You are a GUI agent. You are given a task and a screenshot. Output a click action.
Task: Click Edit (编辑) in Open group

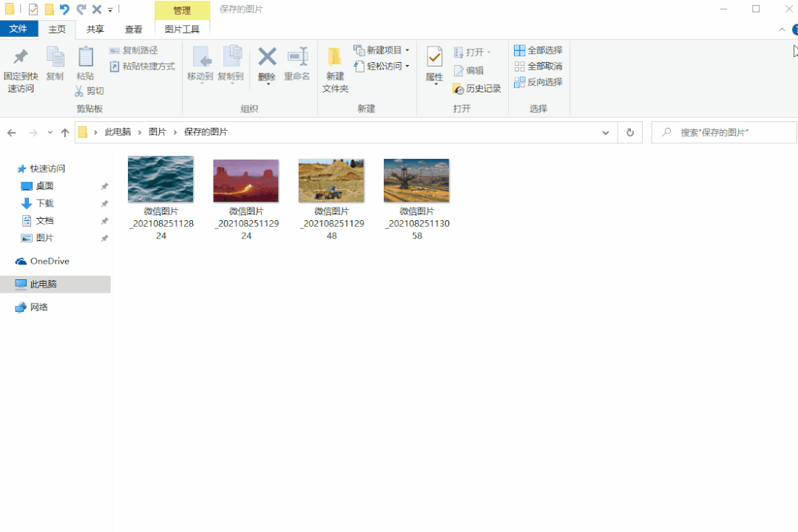point(469,71)
